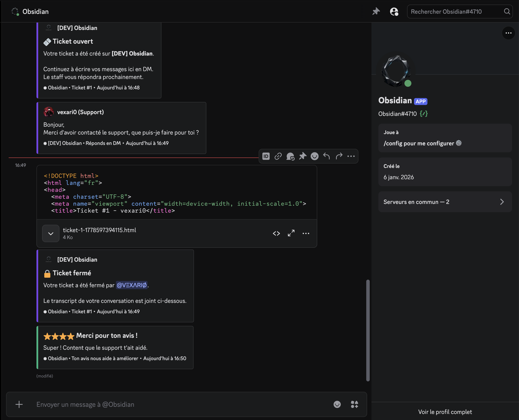The height and width of the screenshot is (420, 519).
Task: Click the APP badge next to Obsidian
Action: point(420,101)
